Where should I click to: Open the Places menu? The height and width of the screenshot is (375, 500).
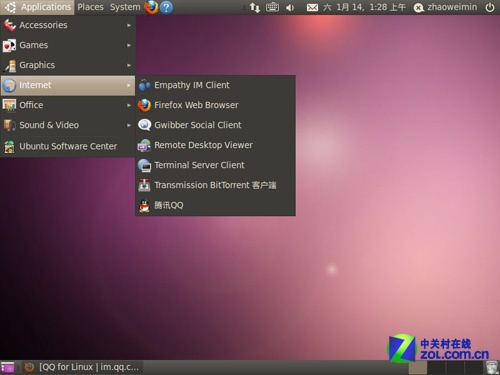90,7
